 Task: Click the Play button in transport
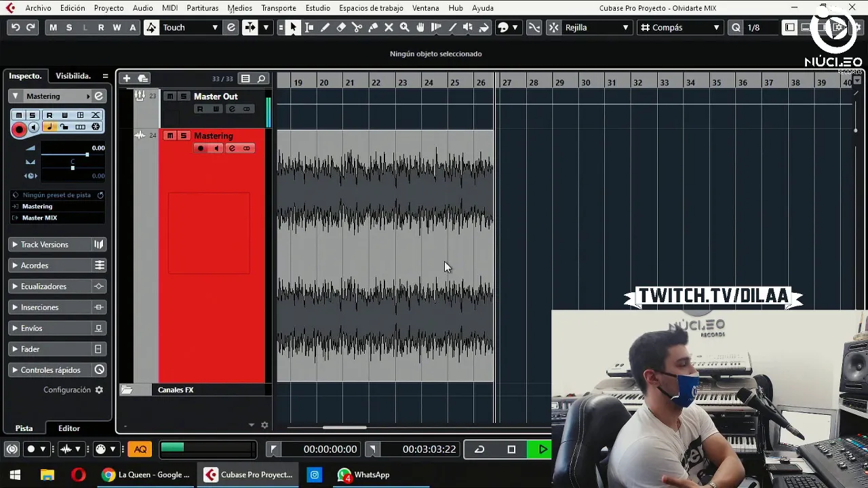(x=542, y=449)
